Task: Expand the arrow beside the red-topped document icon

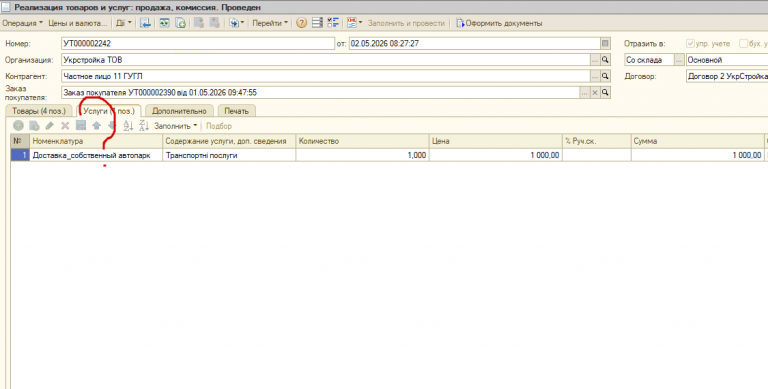Action: click(x=360, y=23)
